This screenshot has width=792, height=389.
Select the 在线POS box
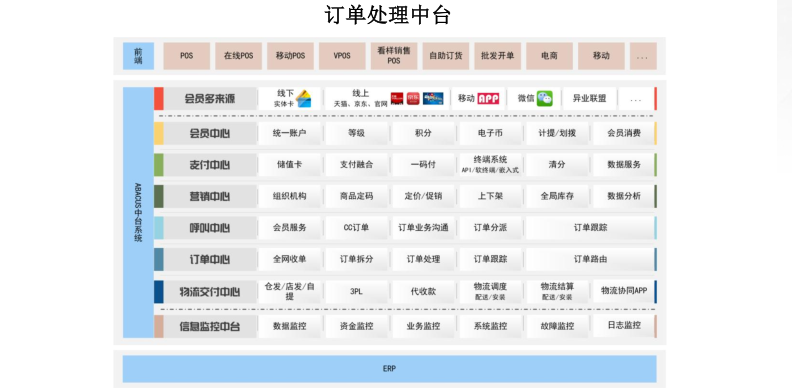(x=238, y=56)
